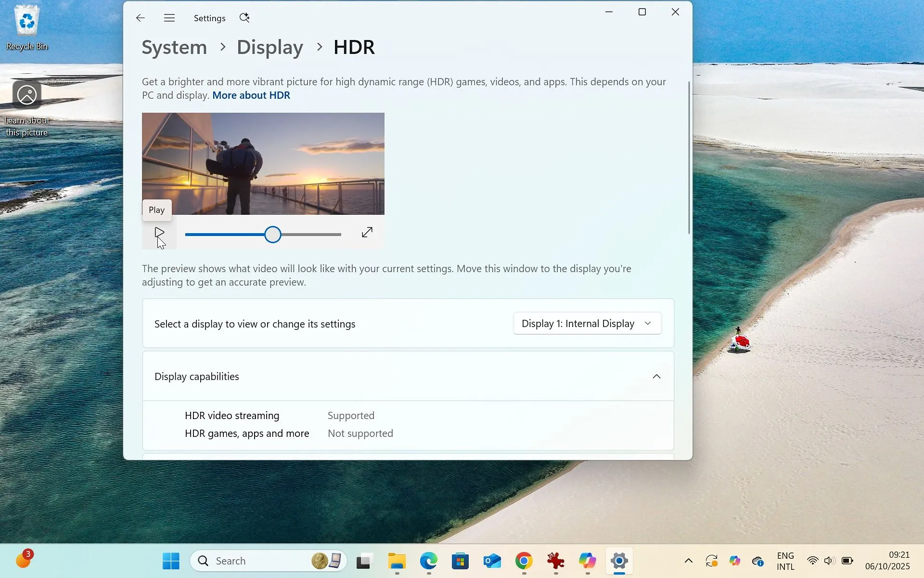Open Microsoft Edge from the taskbar

pyautogui.click(x=428, y=561)
